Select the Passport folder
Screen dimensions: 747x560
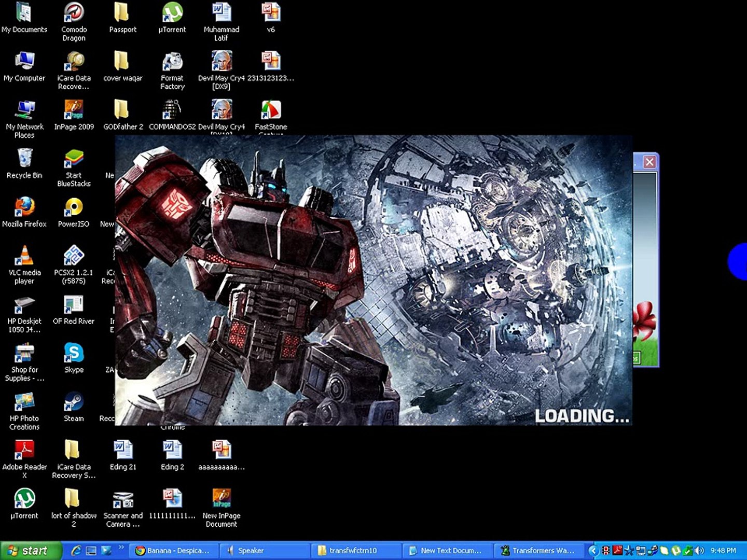point(122,18)
